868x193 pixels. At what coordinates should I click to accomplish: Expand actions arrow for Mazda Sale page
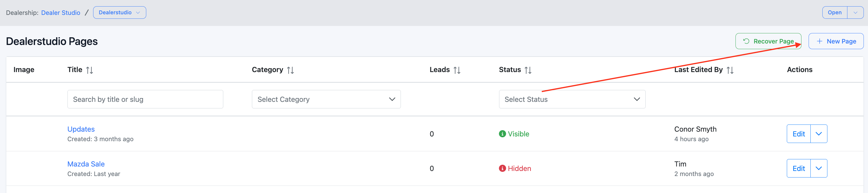click(x=818, y=169)
